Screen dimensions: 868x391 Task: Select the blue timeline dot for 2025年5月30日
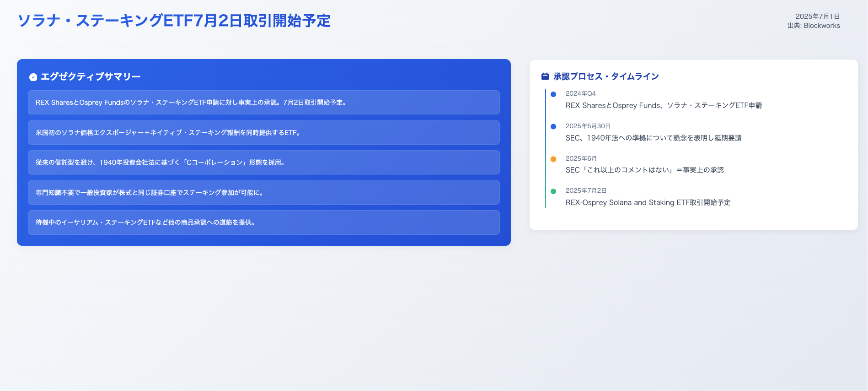pos(553,127)
